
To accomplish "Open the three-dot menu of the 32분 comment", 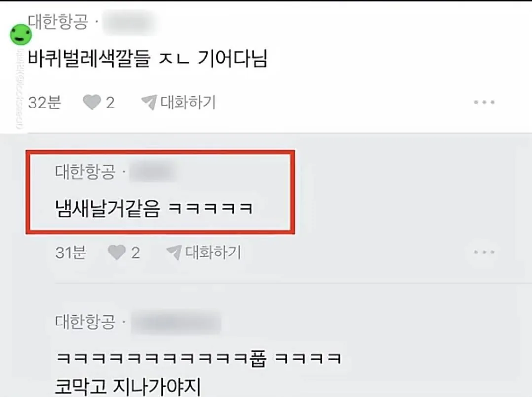I will pyautogui.click(x=484, y=102).
